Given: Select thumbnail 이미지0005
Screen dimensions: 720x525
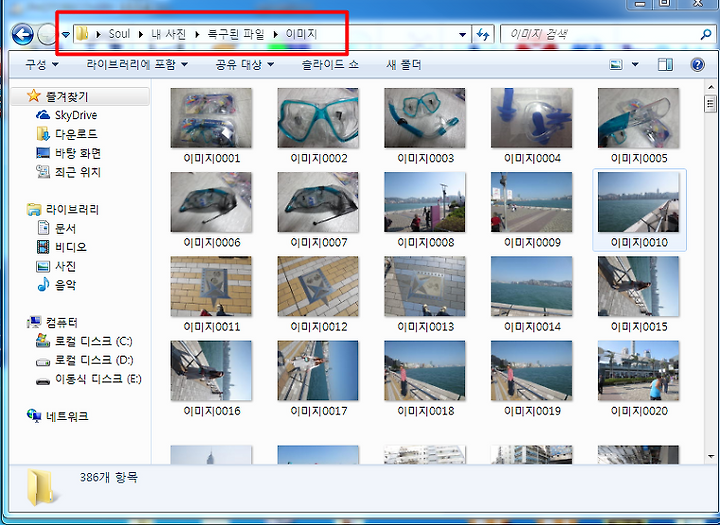Looking at the screenshot, I should point(638,118).
